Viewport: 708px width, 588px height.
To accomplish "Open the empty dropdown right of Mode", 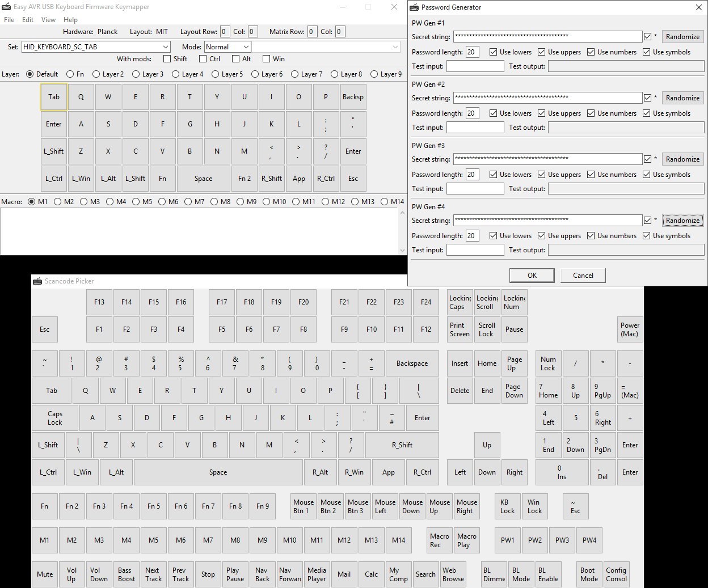I will (395, 47).
